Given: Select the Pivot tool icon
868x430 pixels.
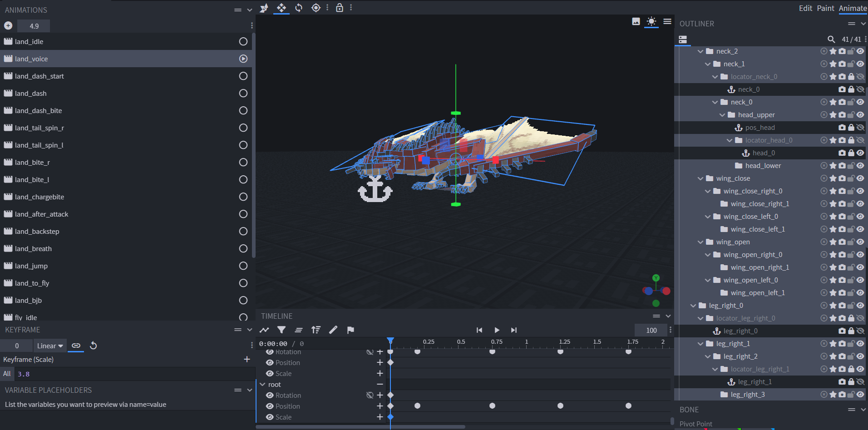Looking at the screenshot, I should click(x=316, y=8).
